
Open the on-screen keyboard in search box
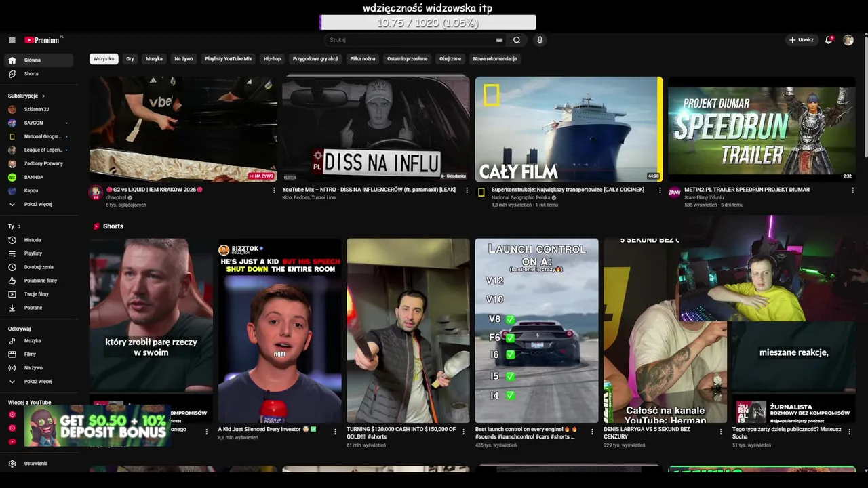(x=499, y=40)
